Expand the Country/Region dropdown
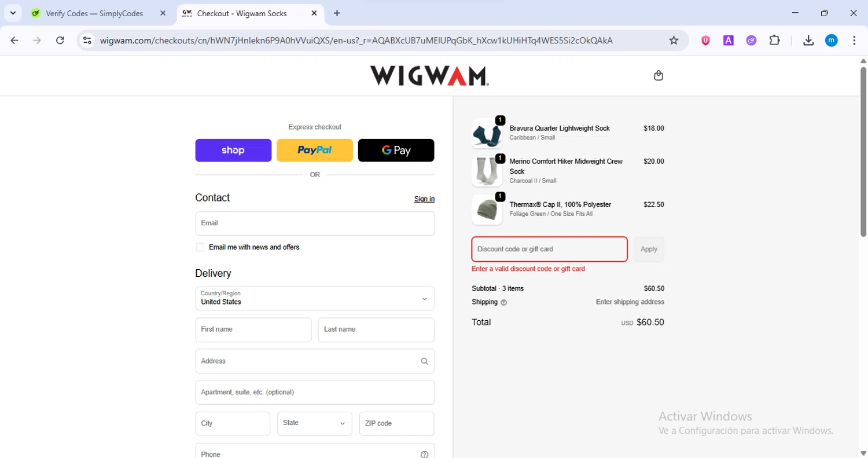 coord(315,298)
